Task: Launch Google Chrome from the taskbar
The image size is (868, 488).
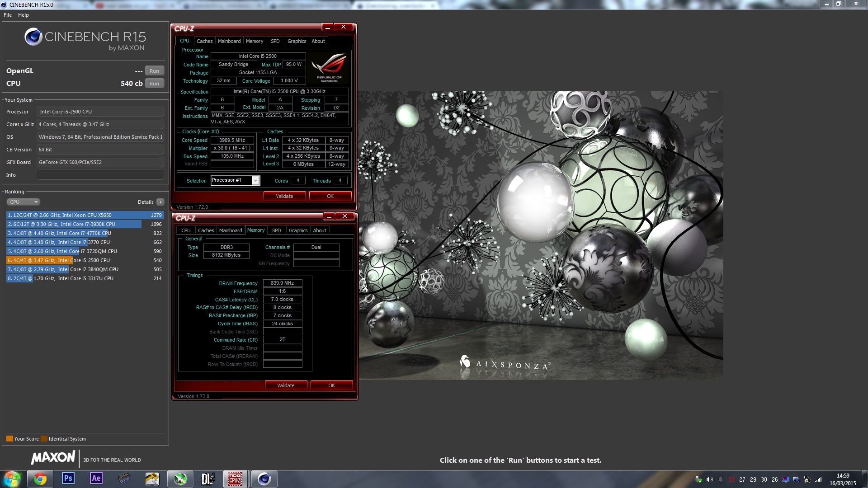Action: point(40,479)
